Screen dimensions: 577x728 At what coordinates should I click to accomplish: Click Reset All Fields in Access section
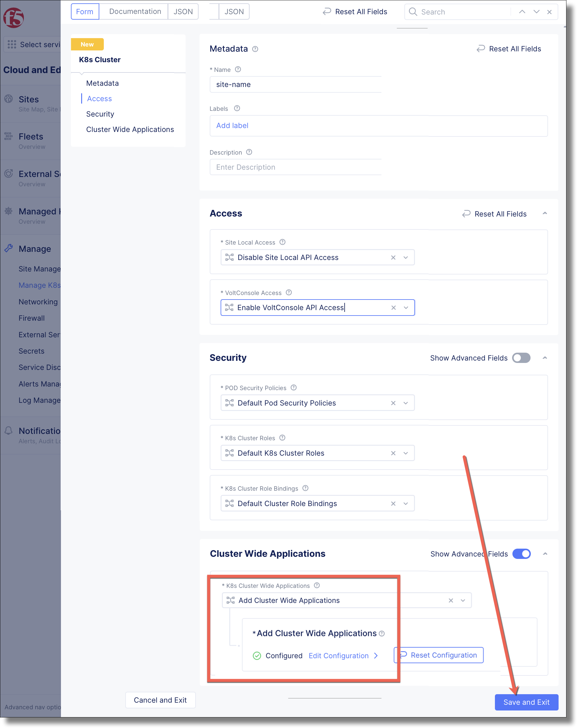click(x=494, y=214)
